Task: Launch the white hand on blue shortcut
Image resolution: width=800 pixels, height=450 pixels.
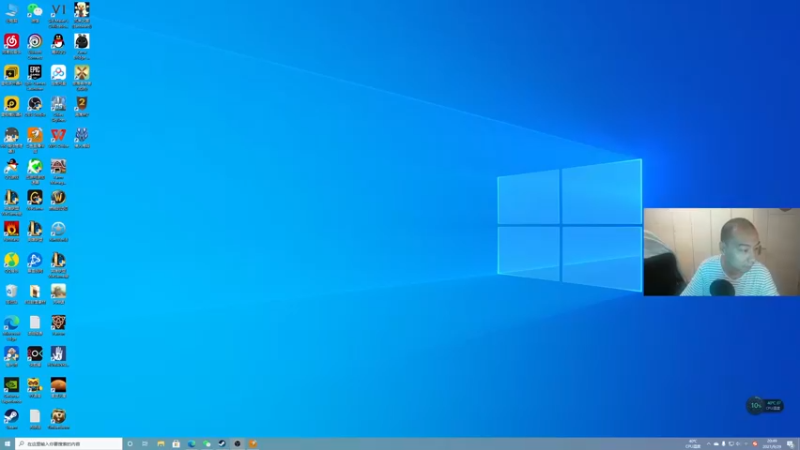Action: 58,356
